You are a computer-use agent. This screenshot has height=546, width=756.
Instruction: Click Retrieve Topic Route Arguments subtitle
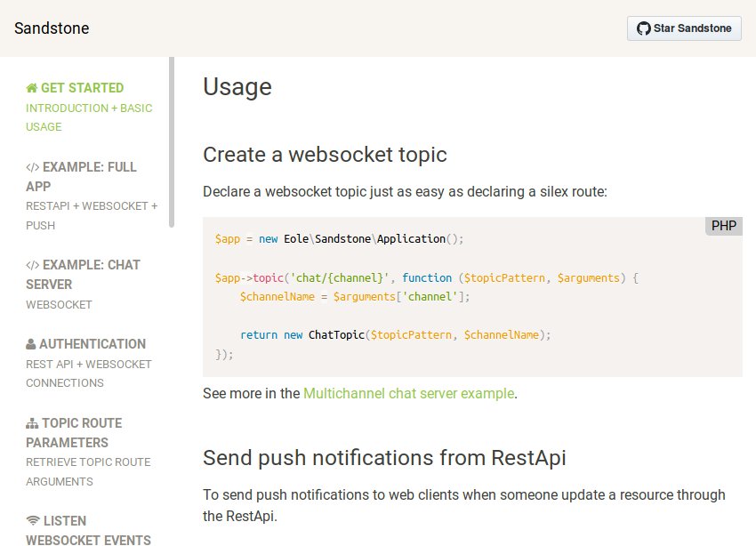pos(88,472)
